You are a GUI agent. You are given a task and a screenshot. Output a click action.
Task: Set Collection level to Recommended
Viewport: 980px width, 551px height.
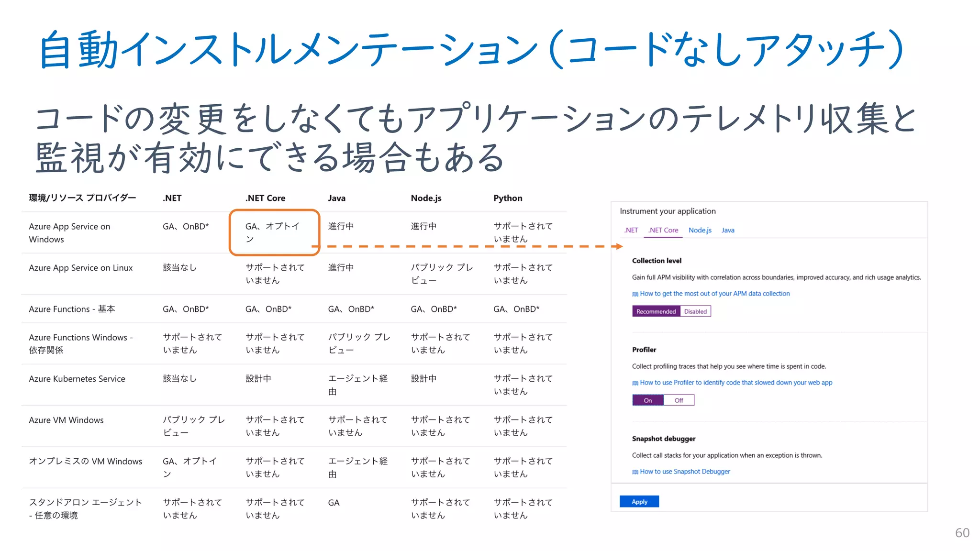pos(656,311)
